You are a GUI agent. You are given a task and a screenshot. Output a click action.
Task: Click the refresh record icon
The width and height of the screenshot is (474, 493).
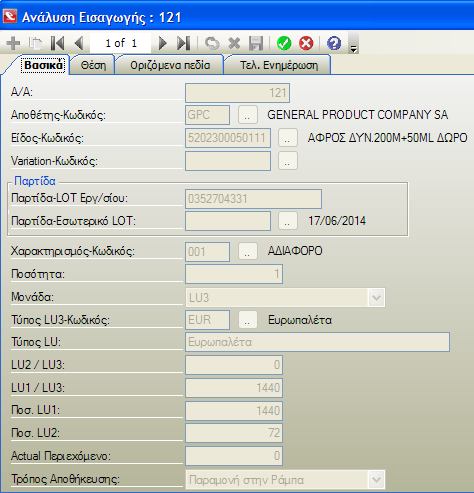tap(212, 43)
